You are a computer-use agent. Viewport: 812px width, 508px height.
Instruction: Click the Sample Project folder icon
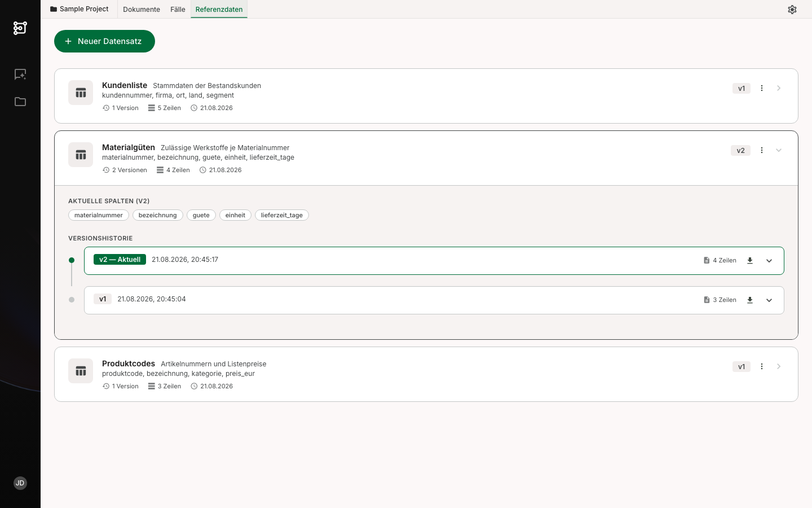54,9
